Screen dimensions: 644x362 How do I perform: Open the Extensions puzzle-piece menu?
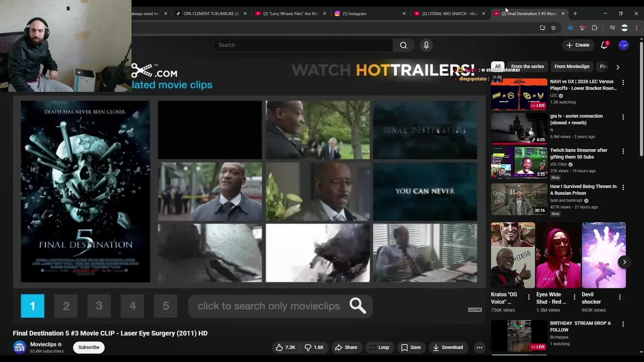click(x=594, y=28)
